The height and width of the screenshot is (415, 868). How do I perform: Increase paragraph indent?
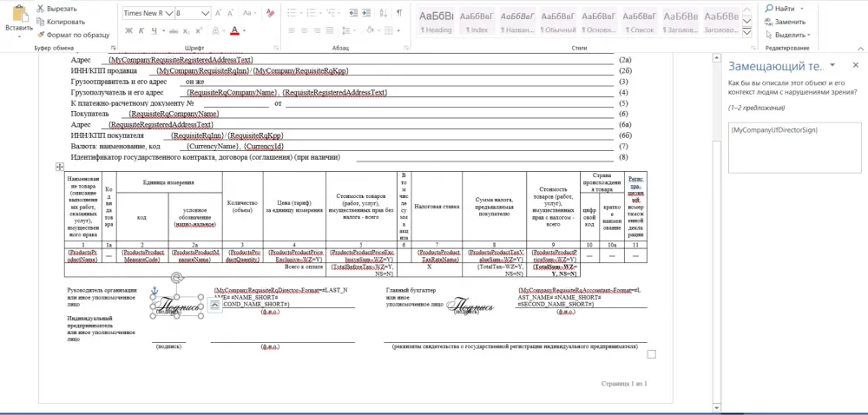click(367, 13)
